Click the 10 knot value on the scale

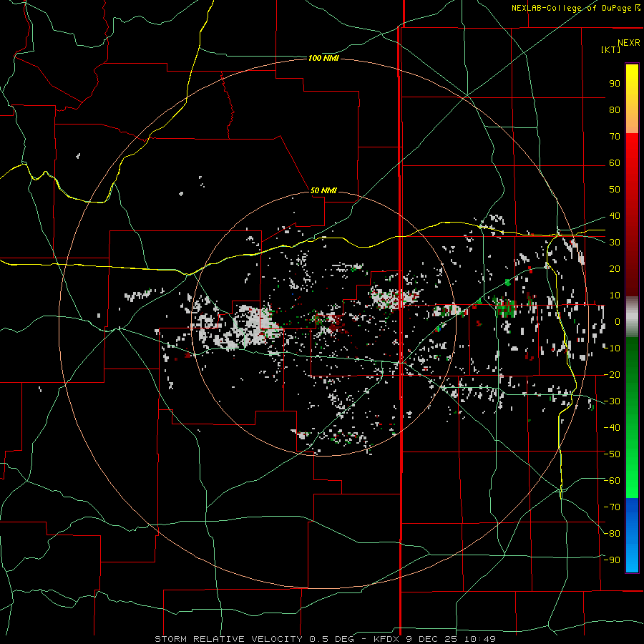(615, 296)
